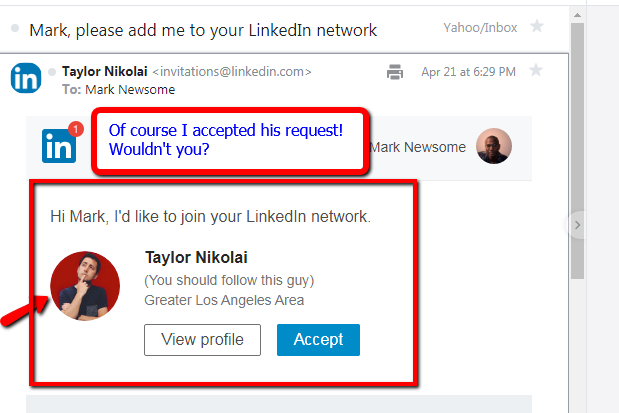Click the email subject line text
The height and width of the screenshot is (413, 619).
pos(203,30)
